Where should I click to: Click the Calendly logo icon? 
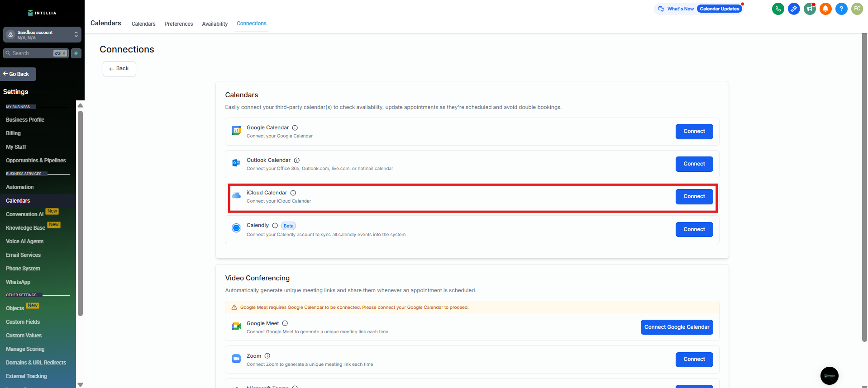(x=236, y=228)
